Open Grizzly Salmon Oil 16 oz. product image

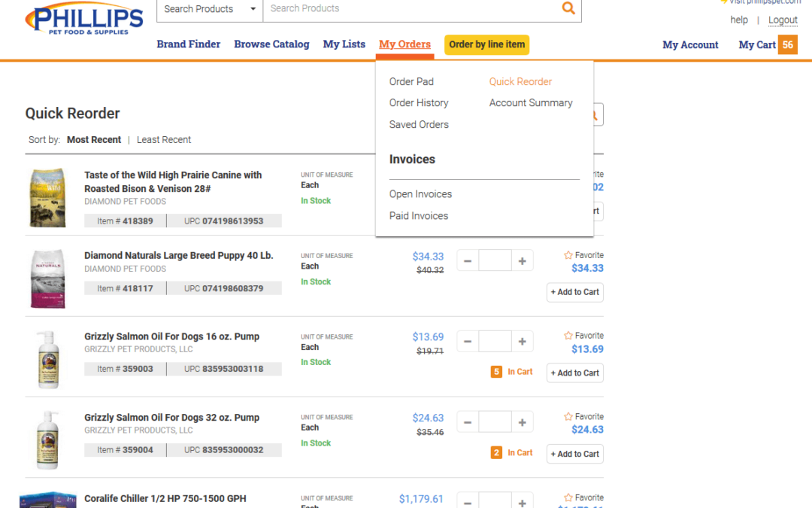pos(48,360)
